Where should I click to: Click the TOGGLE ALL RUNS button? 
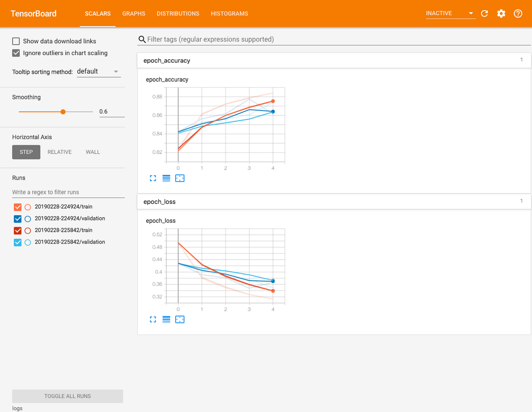click(67, 396)
